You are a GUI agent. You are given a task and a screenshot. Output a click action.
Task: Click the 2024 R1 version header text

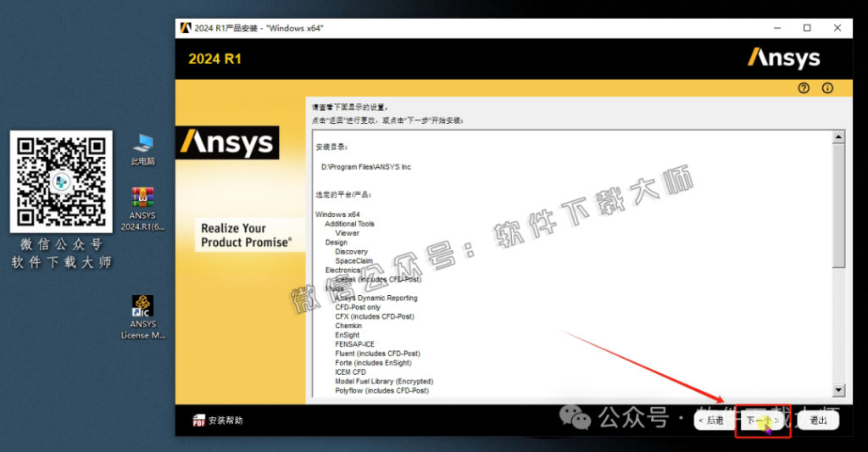click(214, 59)
